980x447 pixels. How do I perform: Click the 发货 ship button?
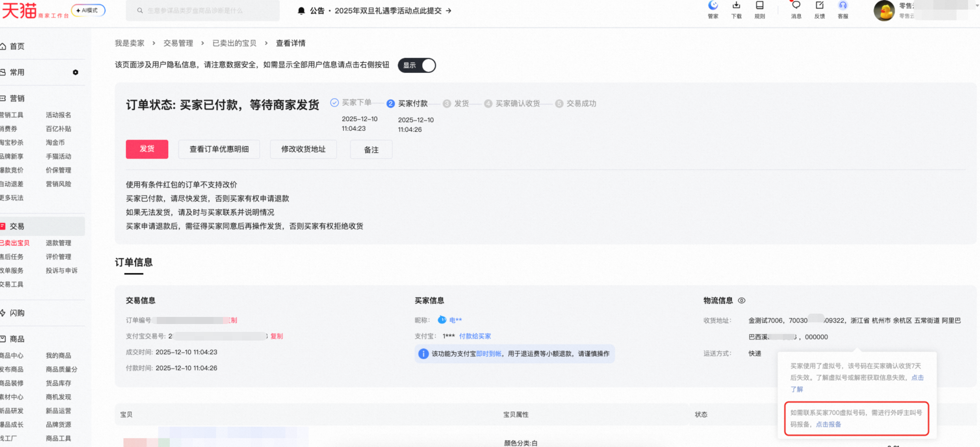(x=147, y=149)
